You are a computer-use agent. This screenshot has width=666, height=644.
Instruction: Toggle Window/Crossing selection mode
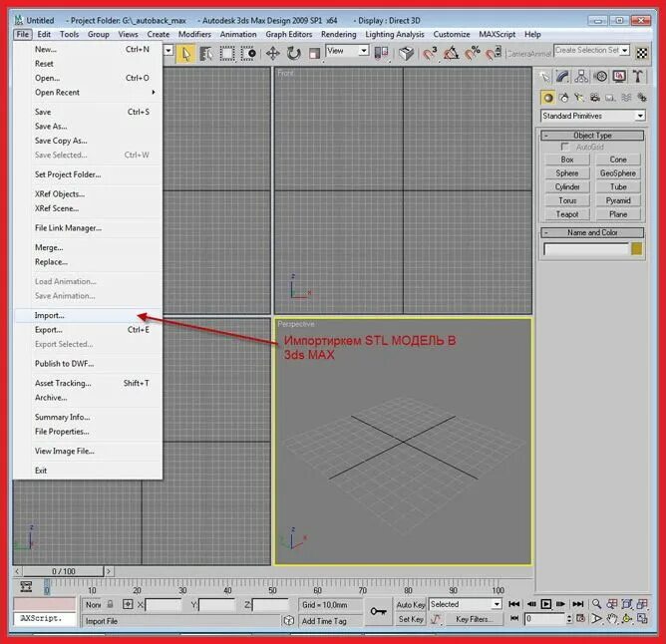248,54
